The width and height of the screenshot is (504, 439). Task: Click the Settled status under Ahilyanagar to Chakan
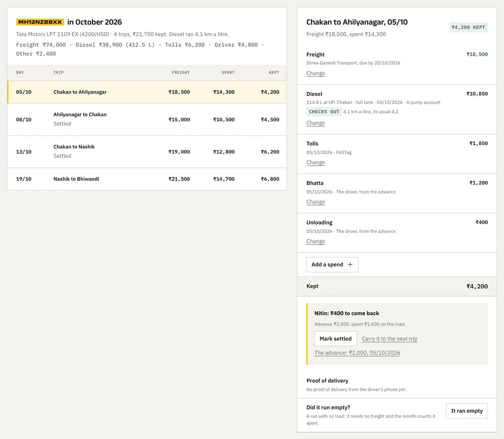pos(62,123)
